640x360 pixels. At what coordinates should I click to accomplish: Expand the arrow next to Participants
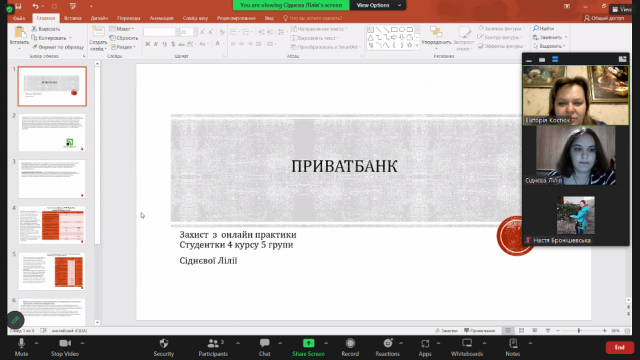[238, 343]
